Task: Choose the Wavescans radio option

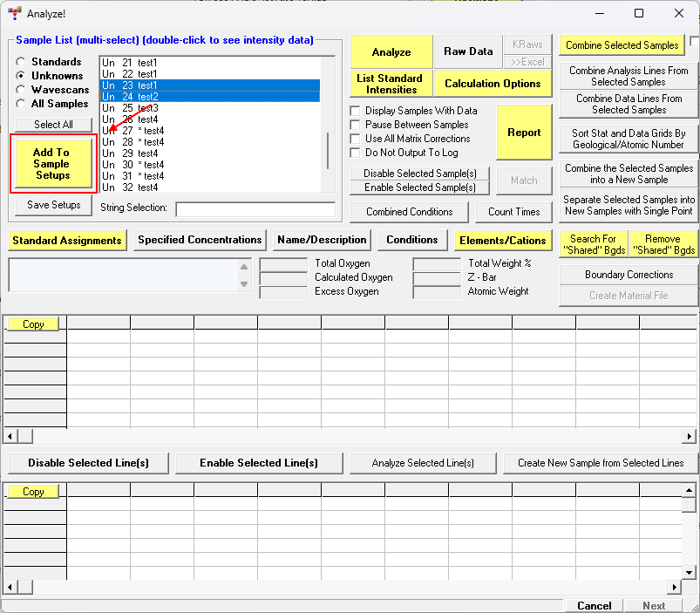Action: click(21, 90)
